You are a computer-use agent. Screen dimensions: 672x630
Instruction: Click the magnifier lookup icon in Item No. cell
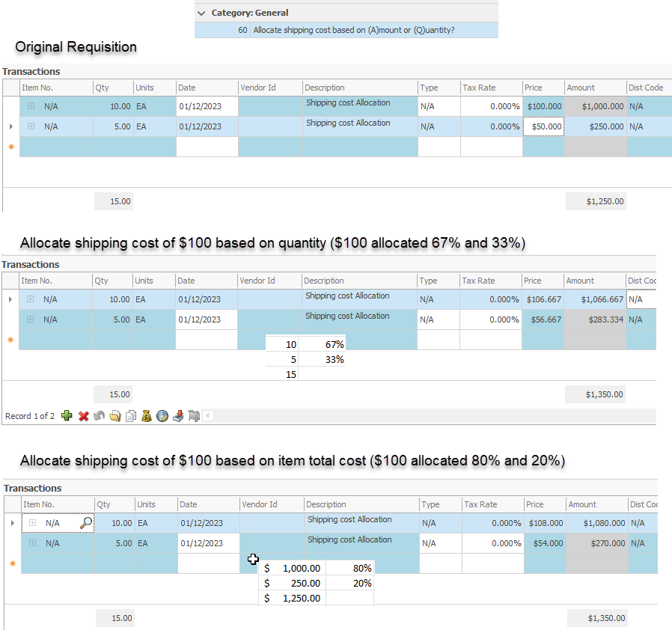click(86, 523)
